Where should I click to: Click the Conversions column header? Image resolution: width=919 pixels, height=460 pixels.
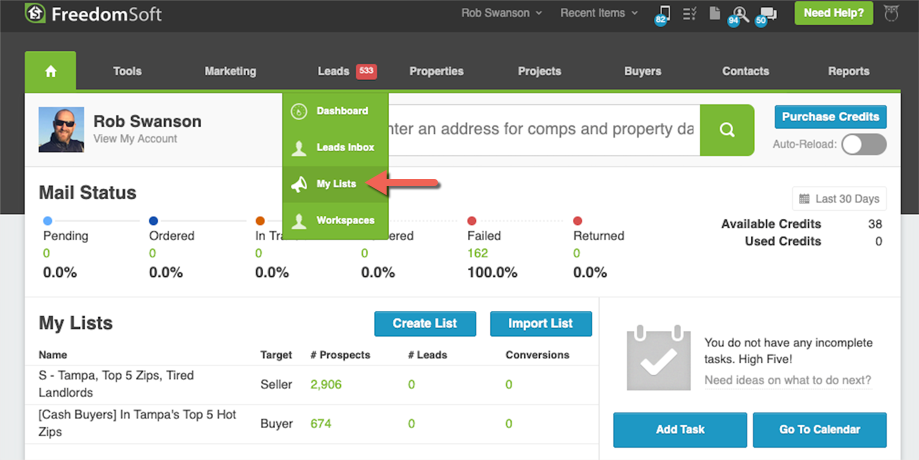[537, 355]
